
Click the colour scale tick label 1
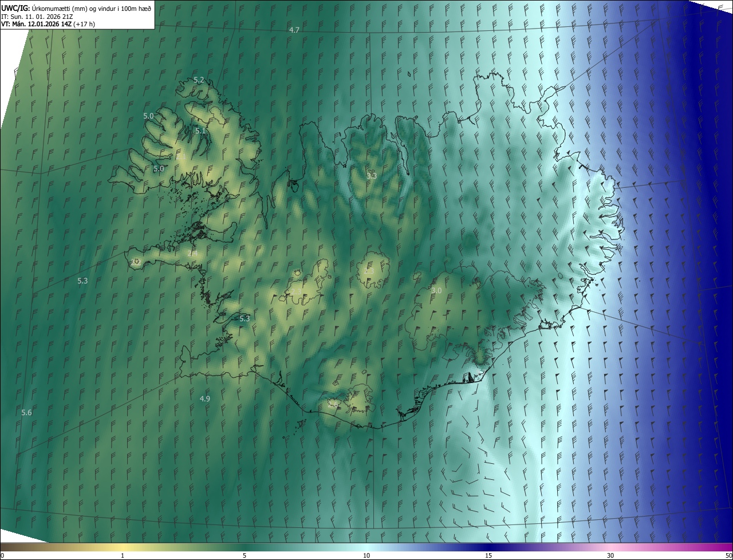point(123,556)
